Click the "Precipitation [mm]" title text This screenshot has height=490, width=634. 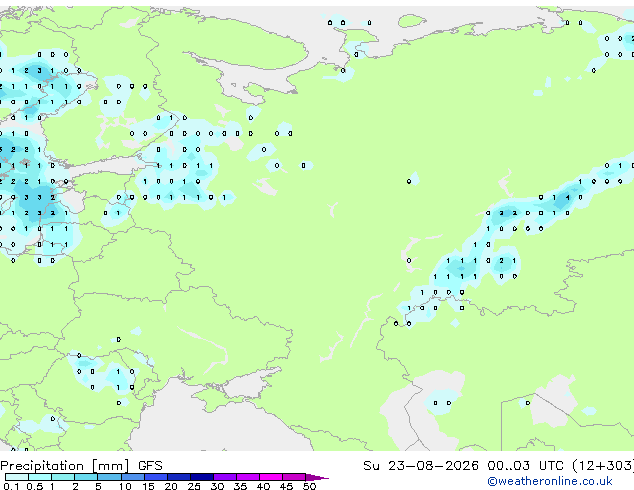point(65,466)
